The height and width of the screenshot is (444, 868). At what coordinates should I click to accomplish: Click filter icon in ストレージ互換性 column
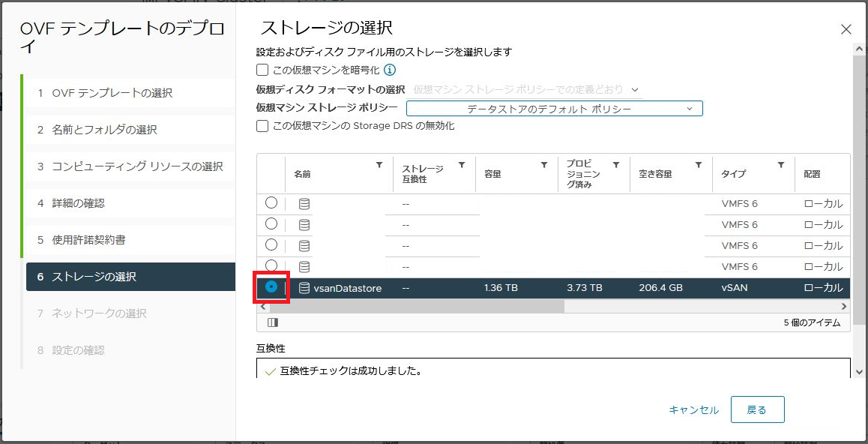pyautogui.click(x=462, y=165)
